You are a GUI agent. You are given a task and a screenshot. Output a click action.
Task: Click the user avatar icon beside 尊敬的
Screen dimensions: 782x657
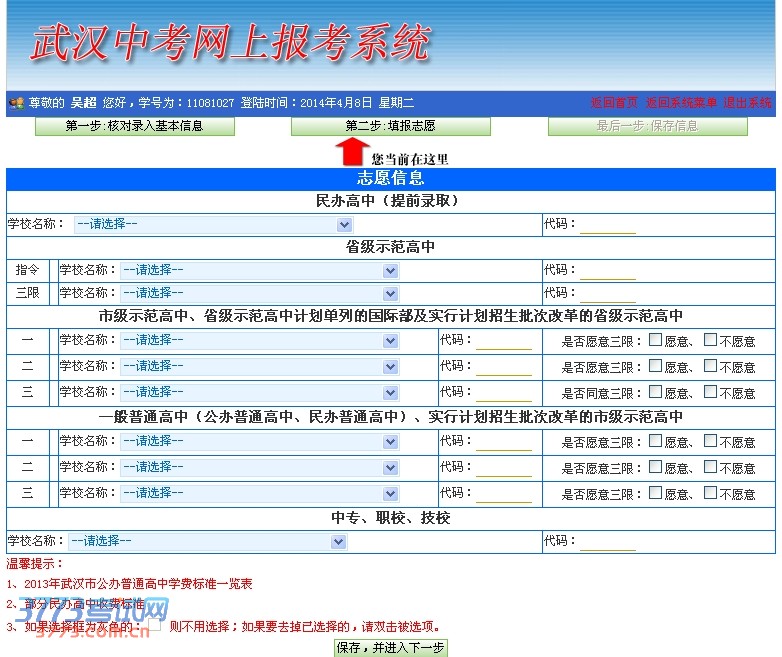(16, 103)
